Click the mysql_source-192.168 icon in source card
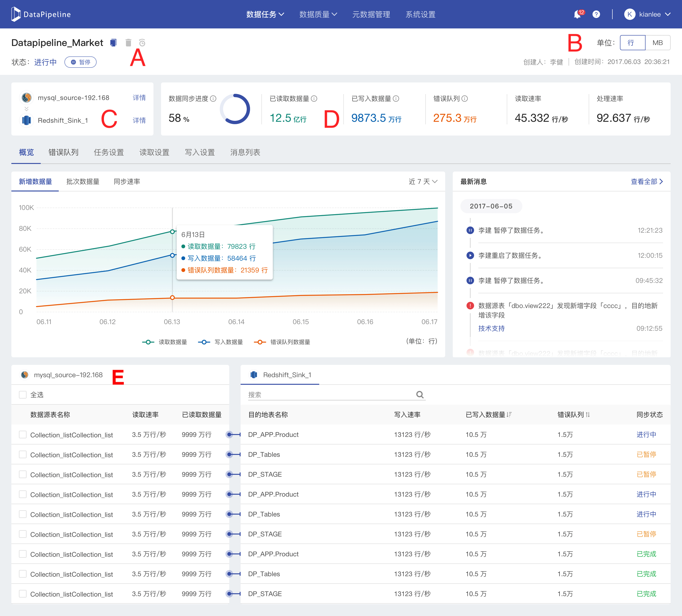682x616 pixels. point(27,97)
